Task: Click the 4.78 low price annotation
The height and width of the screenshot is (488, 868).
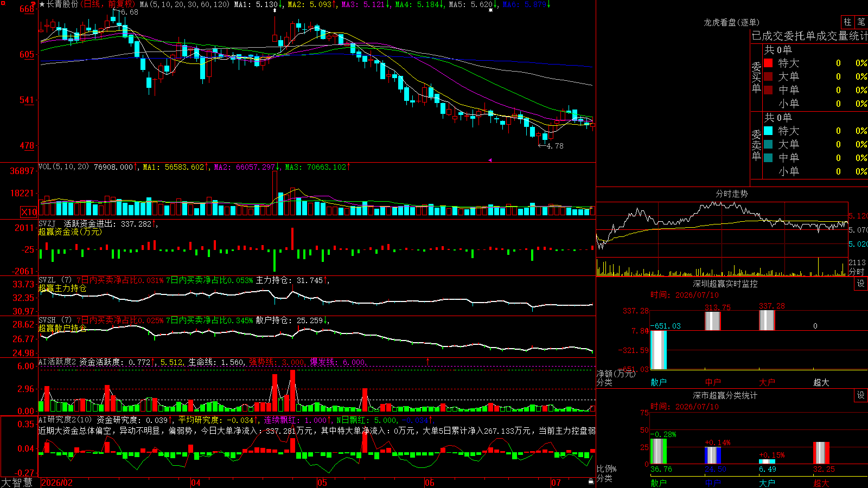Action: coord(554,146)
